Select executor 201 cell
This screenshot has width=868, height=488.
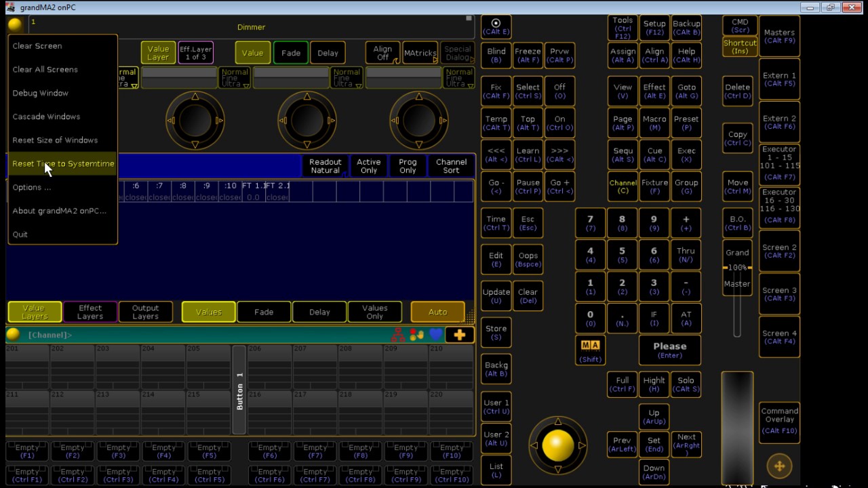pos(27,366)
